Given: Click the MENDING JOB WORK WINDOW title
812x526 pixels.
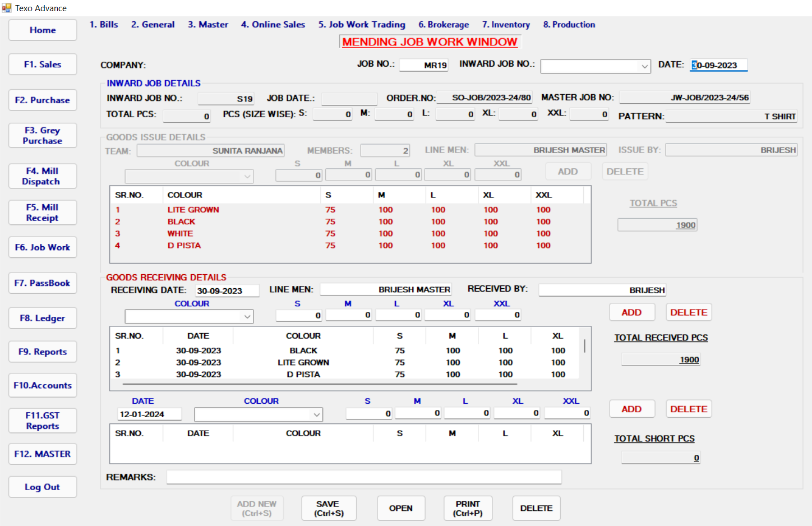Looking at the screenshot, I should [x=430, y=42].
